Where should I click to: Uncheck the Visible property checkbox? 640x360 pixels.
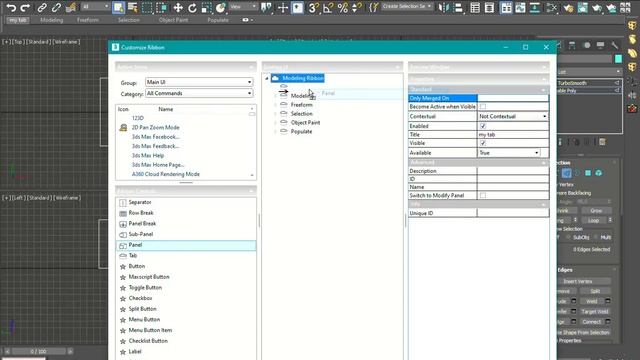(x=483, y=143)
